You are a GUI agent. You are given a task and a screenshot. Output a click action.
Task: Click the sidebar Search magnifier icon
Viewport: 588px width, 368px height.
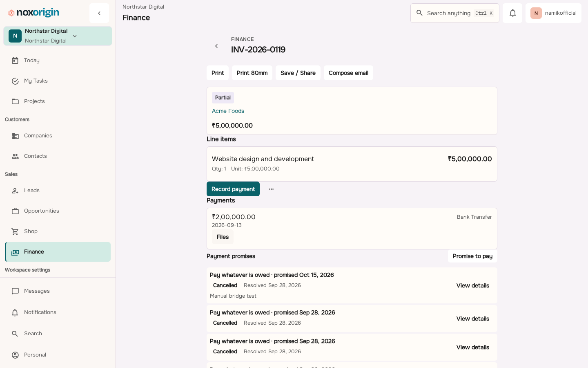coord(15,334)
